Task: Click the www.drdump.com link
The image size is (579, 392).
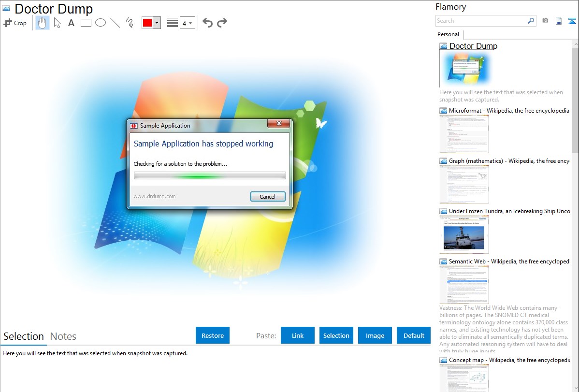Action: click(154, 197)
